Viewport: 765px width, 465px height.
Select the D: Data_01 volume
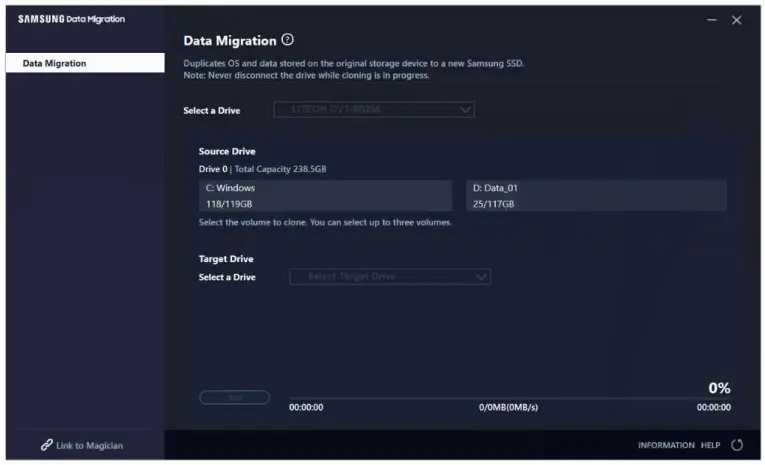(x=596, y=196)
